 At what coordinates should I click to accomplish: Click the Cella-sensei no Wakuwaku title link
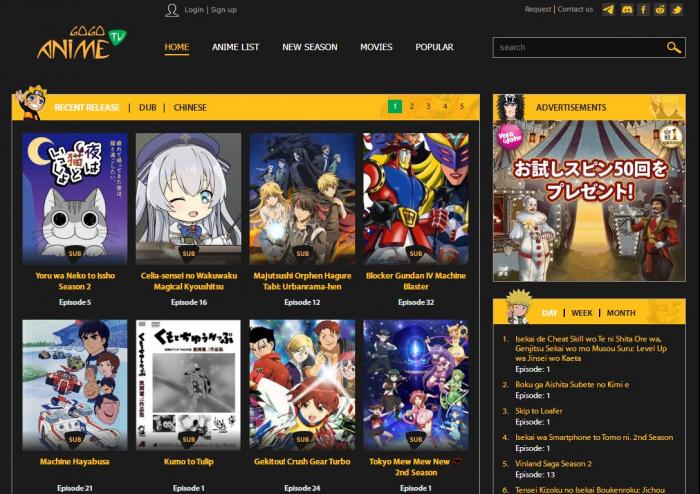(x=188, y=281)
